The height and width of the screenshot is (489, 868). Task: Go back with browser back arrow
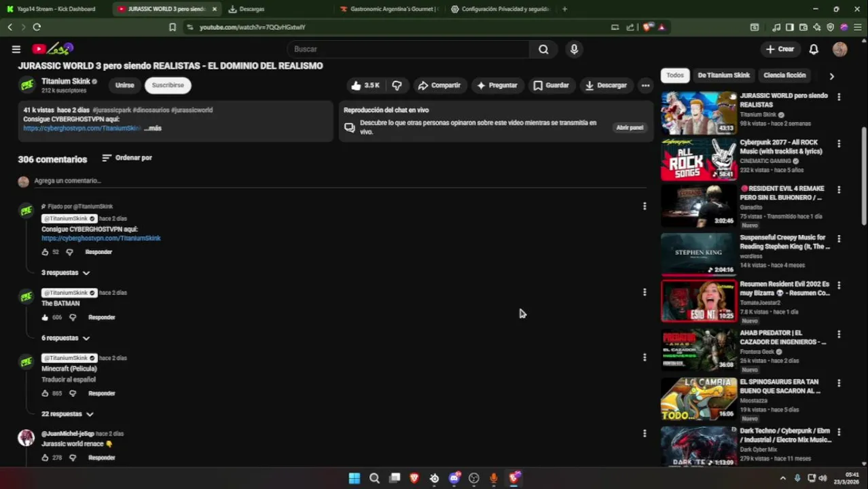tap(10, 27)
